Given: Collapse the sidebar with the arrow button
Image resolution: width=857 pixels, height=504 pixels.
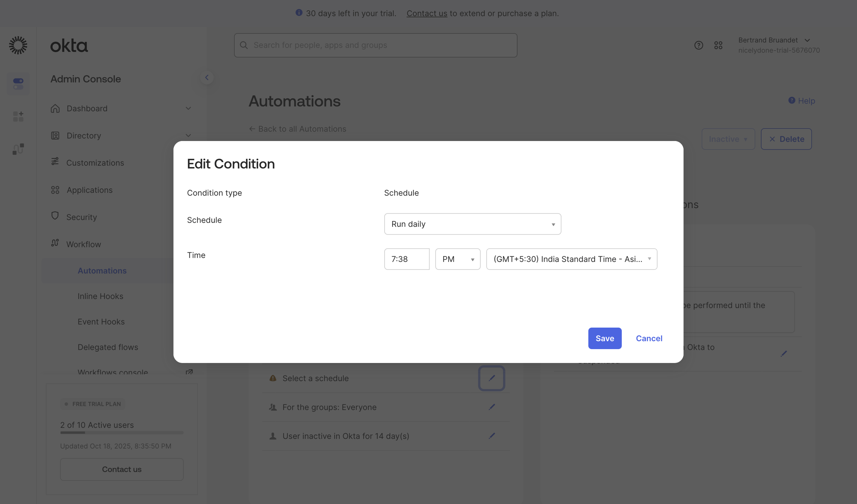Looking at the screenshot, I should point(207,77).
